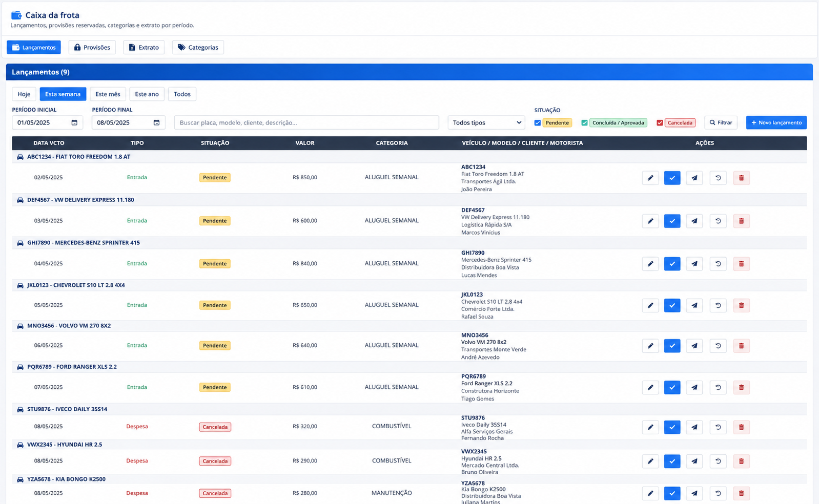Approve the JKL0123 Chevrolet S10 entry

(x=672, y=305)
